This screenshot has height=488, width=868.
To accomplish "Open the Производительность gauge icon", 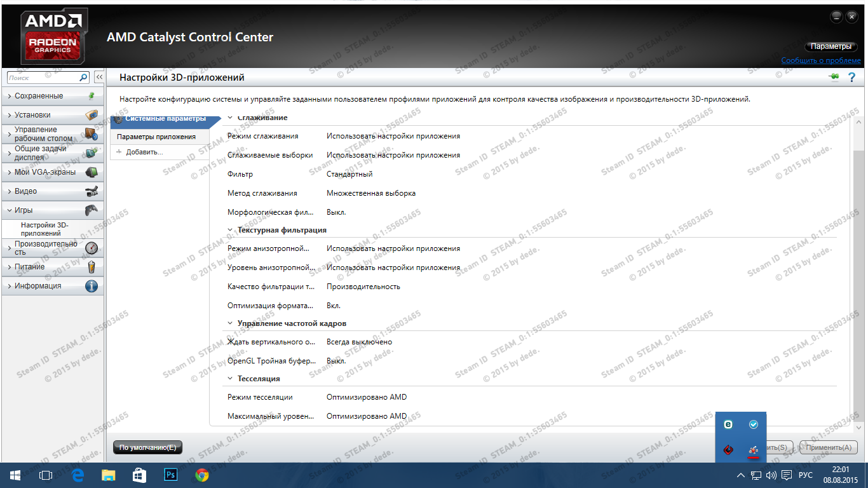I will [92, 248].
